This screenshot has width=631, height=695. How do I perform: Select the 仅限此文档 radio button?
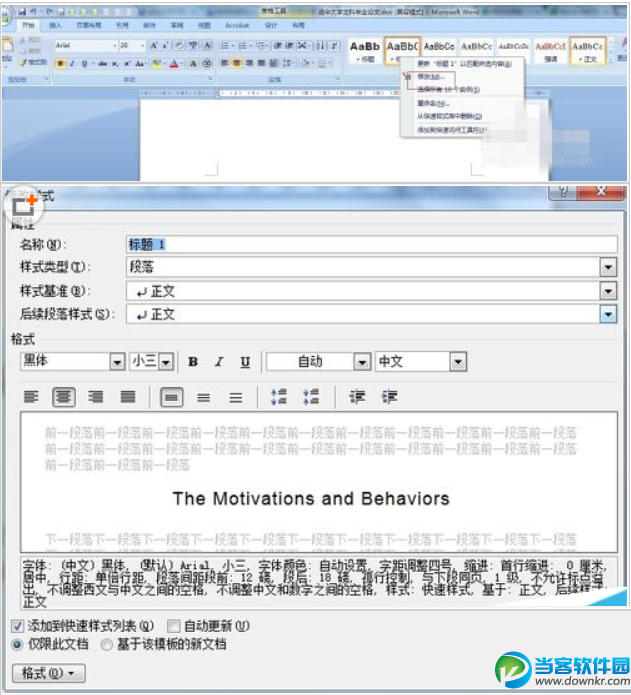point(17,644)
